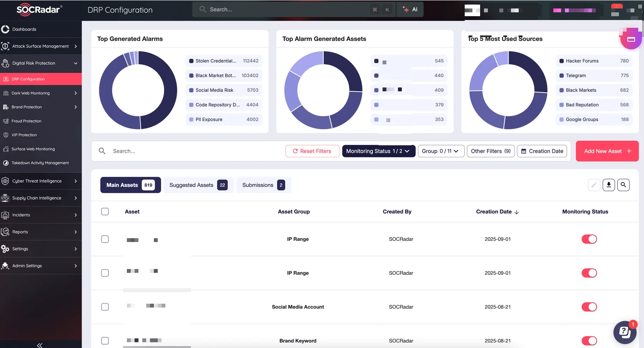Expand Attack Surface Management menu chevron
The image size is (644, 348).
(x=76, y=46)
